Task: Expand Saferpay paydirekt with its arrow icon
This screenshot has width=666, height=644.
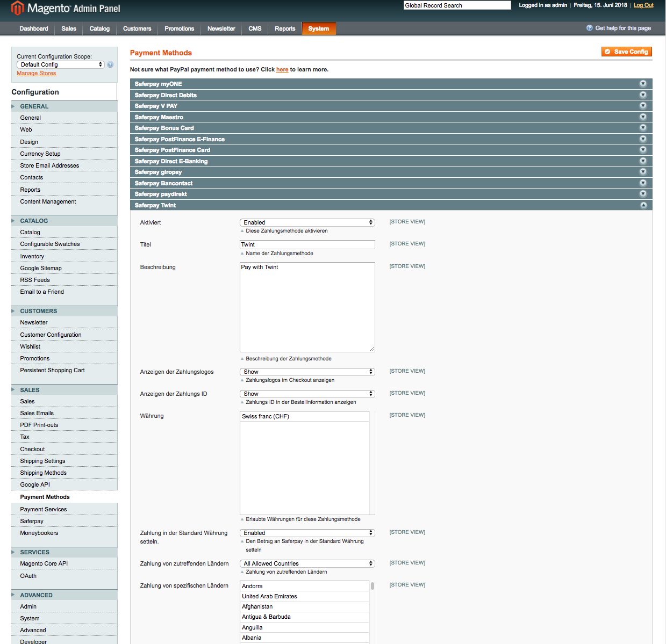Action: tap(642, 194)
